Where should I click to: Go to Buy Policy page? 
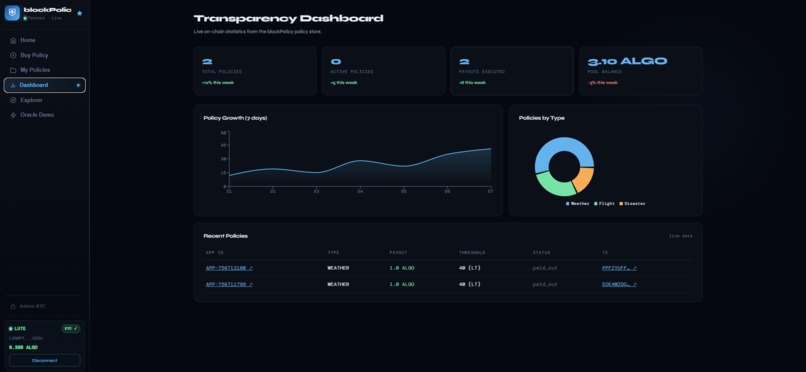click(x=45, y=55)
